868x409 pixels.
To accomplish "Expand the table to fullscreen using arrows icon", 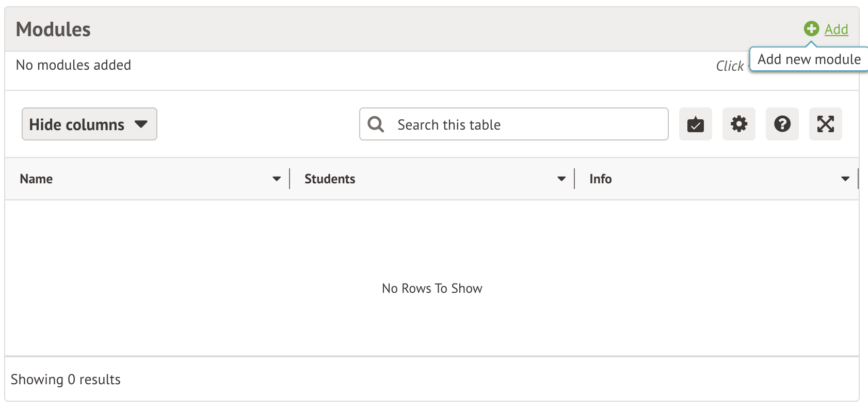I will pyautogui.click(x=825, y=124).
